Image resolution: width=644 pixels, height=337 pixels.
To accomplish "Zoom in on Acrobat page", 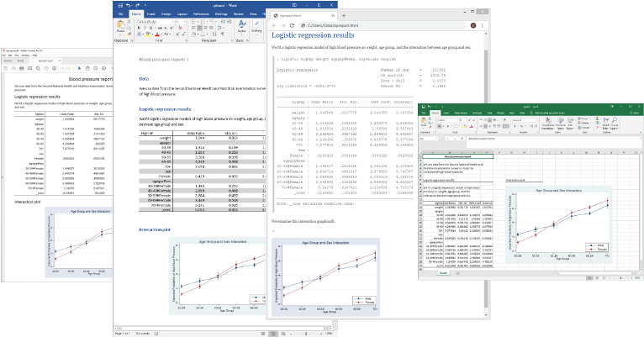I will click(103, 68).
